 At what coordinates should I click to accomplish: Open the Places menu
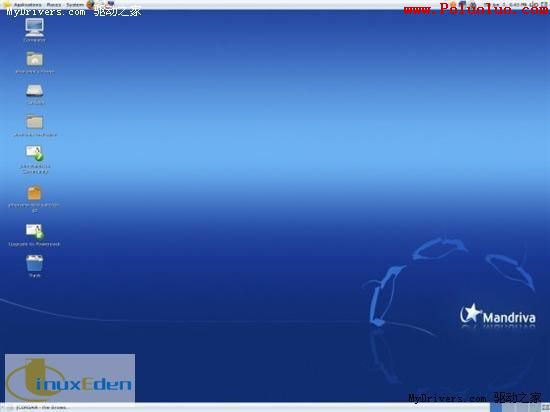(x=54, y=5)
